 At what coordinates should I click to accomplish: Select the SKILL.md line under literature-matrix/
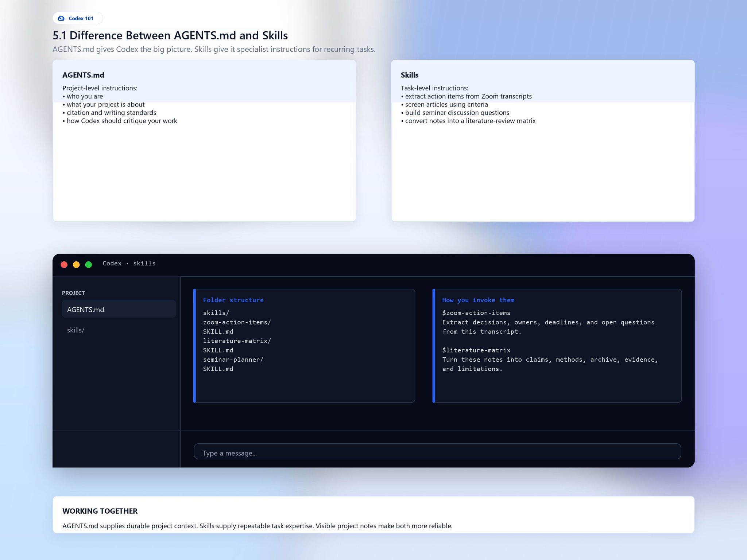218,350
